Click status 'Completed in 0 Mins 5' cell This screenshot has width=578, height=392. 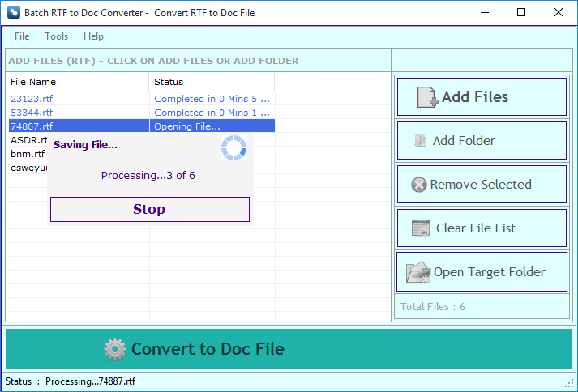(212, 99)
